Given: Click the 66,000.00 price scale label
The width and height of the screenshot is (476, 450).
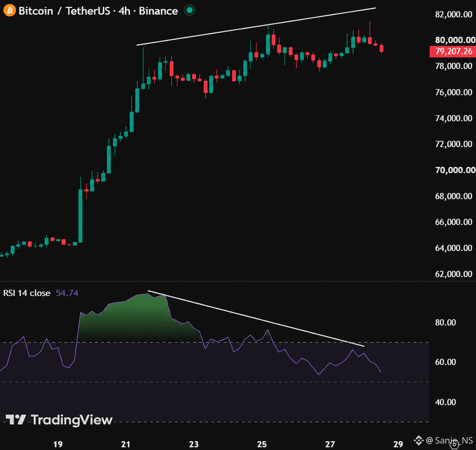Looking at the screenshot, I should tap(453, 222).
